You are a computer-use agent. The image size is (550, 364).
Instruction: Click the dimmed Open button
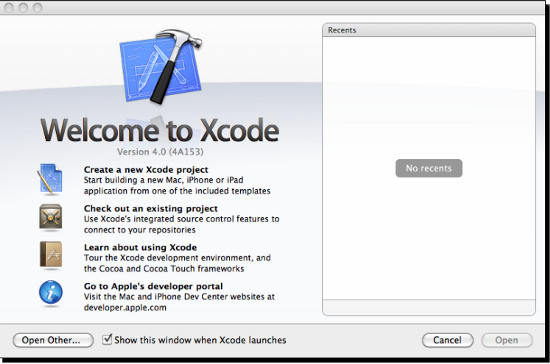(507, 340)
